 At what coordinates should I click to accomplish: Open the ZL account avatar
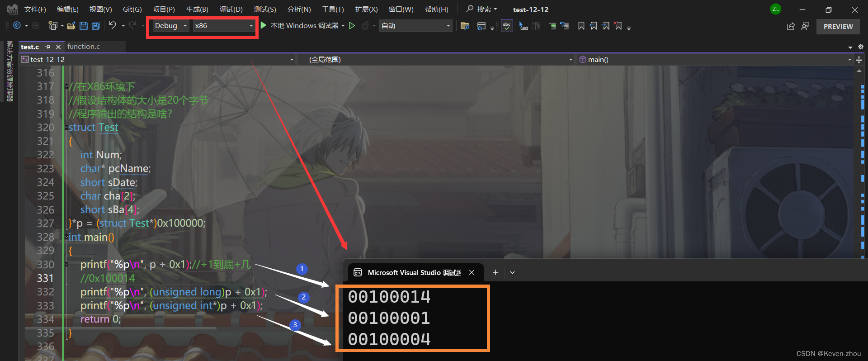[776, 9]
